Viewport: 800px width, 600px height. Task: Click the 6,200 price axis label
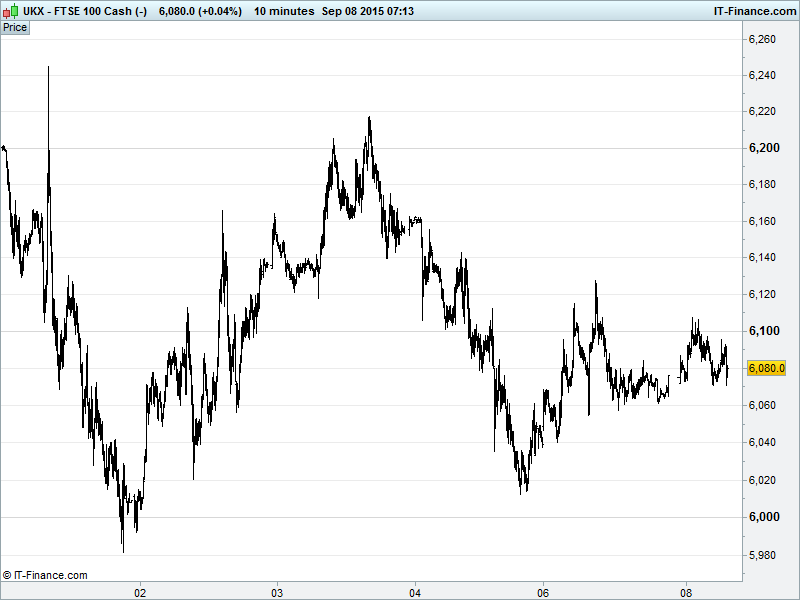764,148
